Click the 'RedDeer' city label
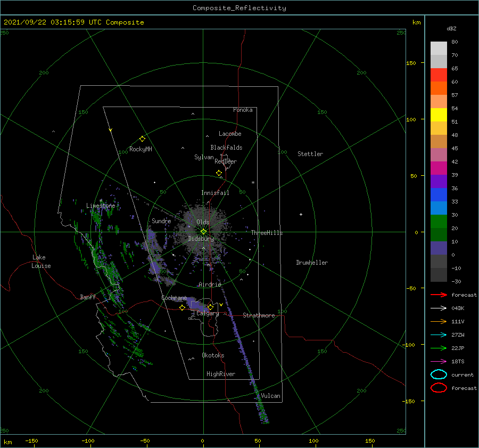 coord(226,161)
